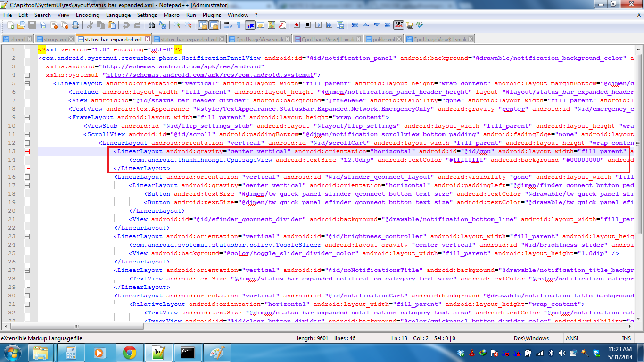Toggle INS insert mode in status bar
The image size is (644, 362).
626,338
